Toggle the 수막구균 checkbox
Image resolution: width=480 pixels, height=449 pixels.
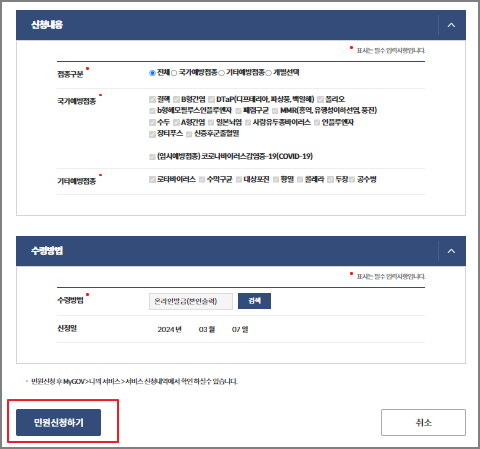pyautogui.click(x=202, y=180)
